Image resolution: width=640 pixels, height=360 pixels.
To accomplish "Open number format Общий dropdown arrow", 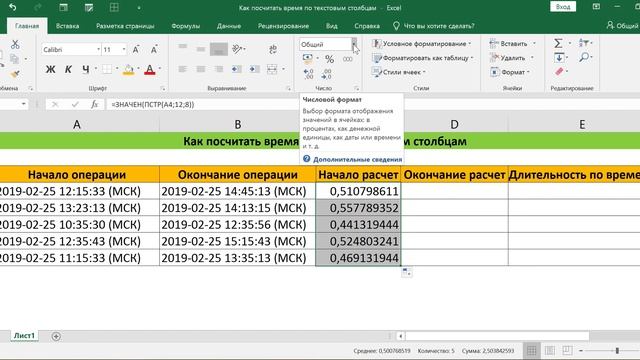I will point(354,44).
